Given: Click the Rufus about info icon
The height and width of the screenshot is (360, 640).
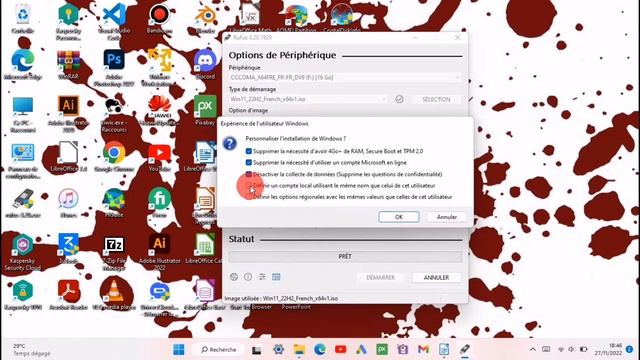Looking at the screenshot, I should [248, 277].
